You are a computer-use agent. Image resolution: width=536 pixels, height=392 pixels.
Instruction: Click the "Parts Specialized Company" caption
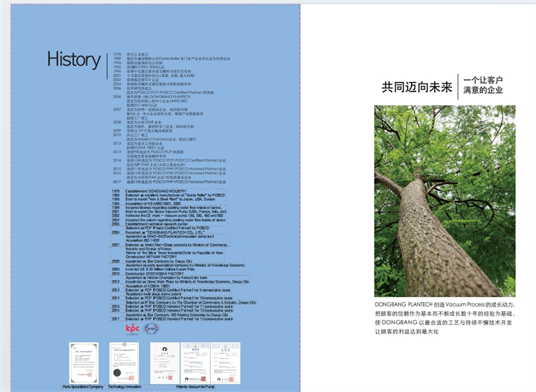(83, 387)
